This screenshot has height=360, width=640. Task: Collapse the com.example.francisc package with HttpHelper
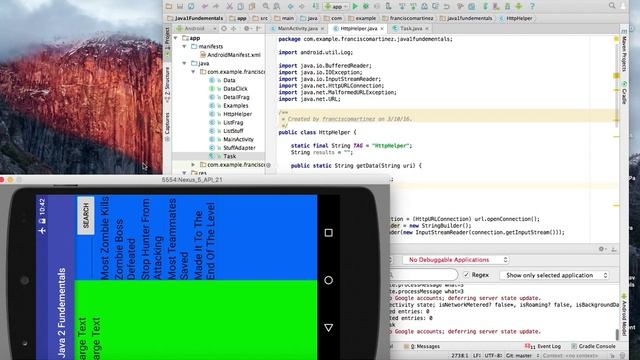coord(193,71)
